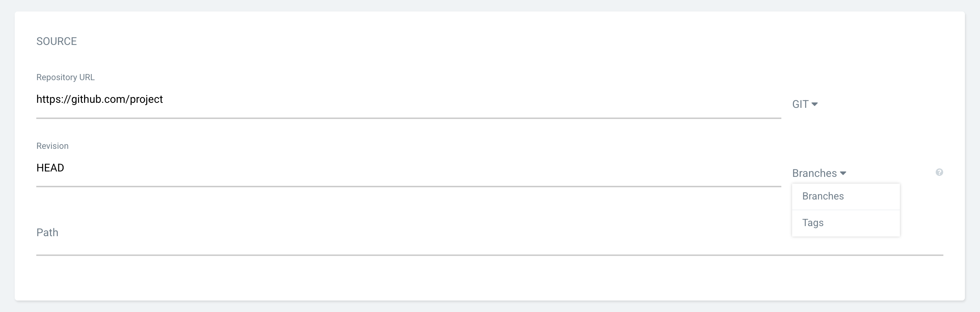This screenshot has height=312, width=980.
Task: Click the Branches entry highlighted in the menu
Action: pyautogui.click(x=823, y=196)
